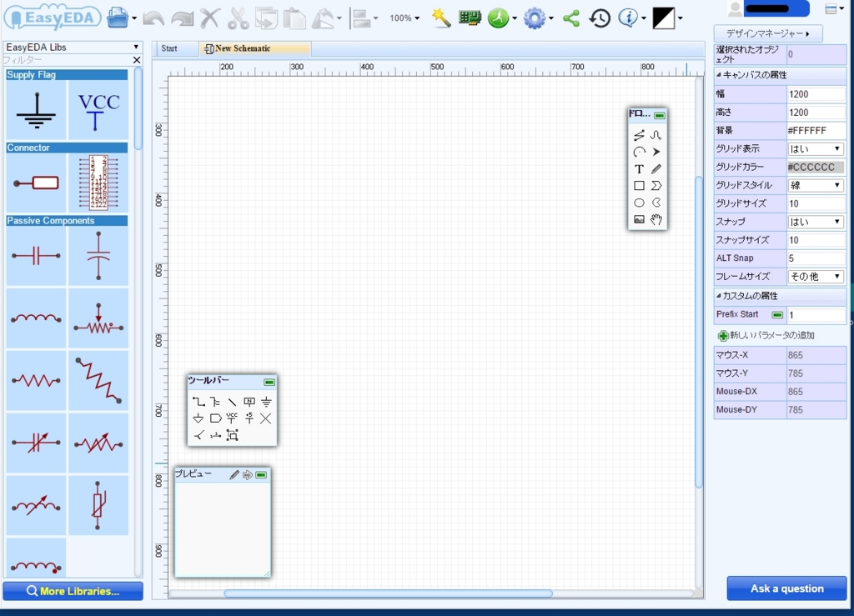Open the グリッドスタイル dropdown
This screenshot has width=854, height=616.
[x=816, y=185]
